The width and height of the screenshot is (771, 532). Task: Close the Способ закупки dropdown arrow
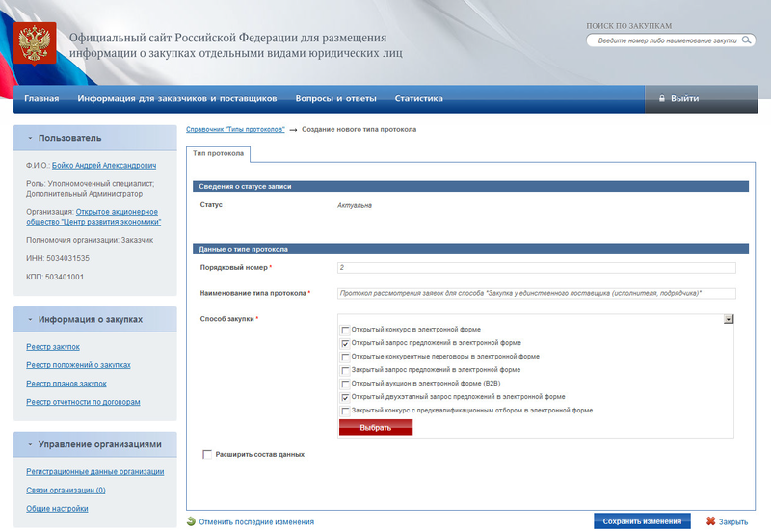[729, 318]
